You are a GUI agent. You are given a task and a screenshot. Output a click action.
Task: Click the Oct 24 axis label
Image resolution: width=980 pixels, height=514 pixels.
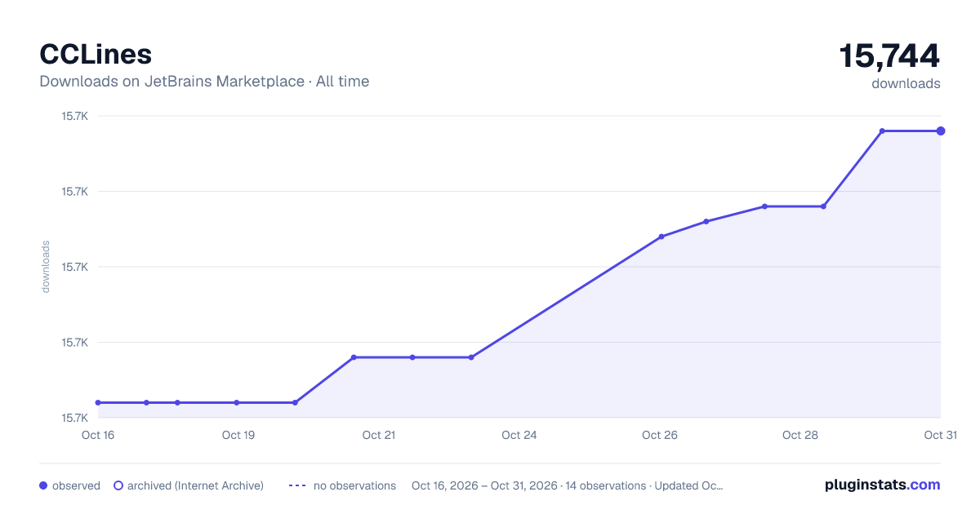coord(519,435)
